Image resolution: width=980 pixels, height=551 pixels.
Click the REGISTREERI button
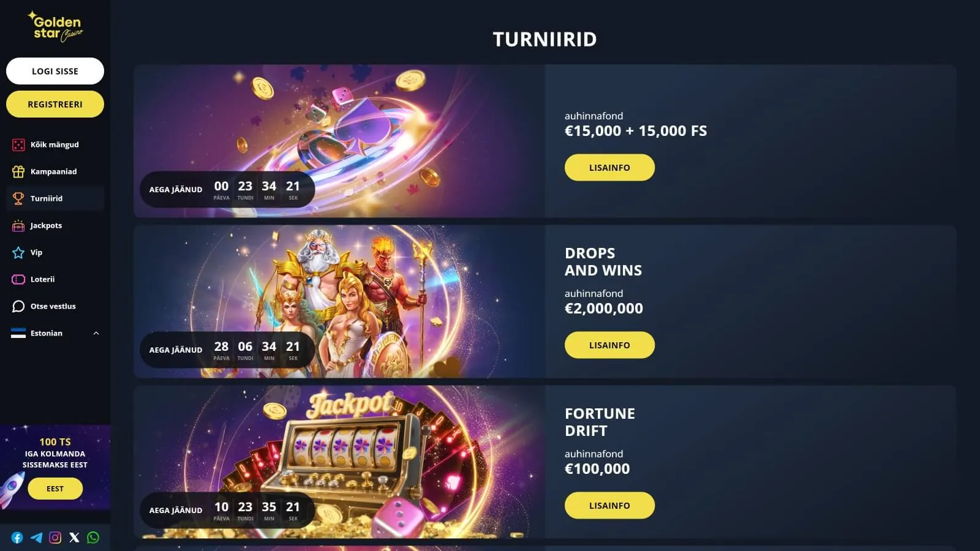click(55, 104)
